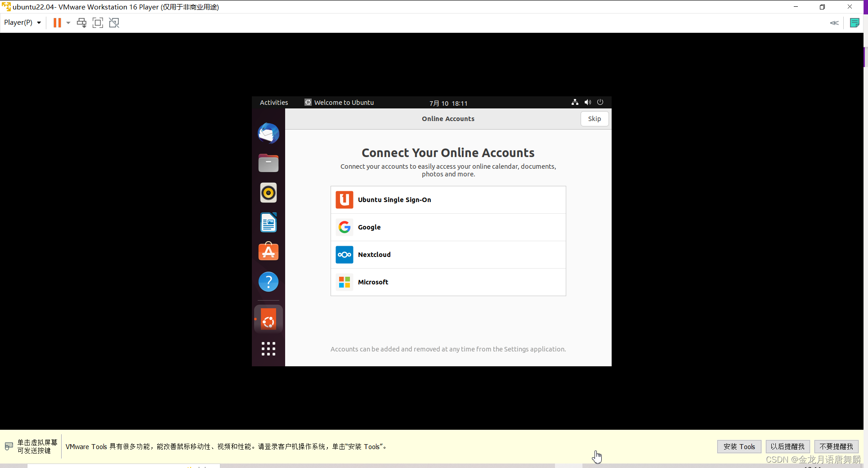
Task: Expand the suspend button's dropdown arrow
Action: tap(68, 22)
